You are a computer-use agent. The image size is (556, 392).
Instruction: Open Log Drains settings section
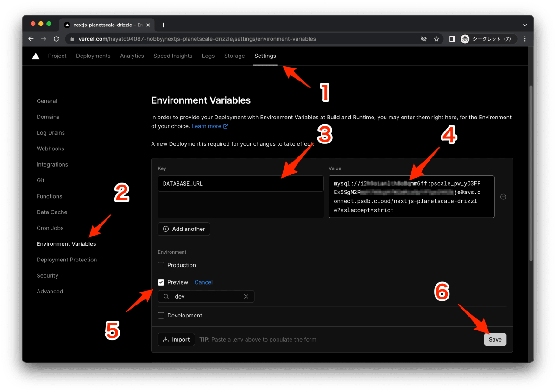click(51, 133)
